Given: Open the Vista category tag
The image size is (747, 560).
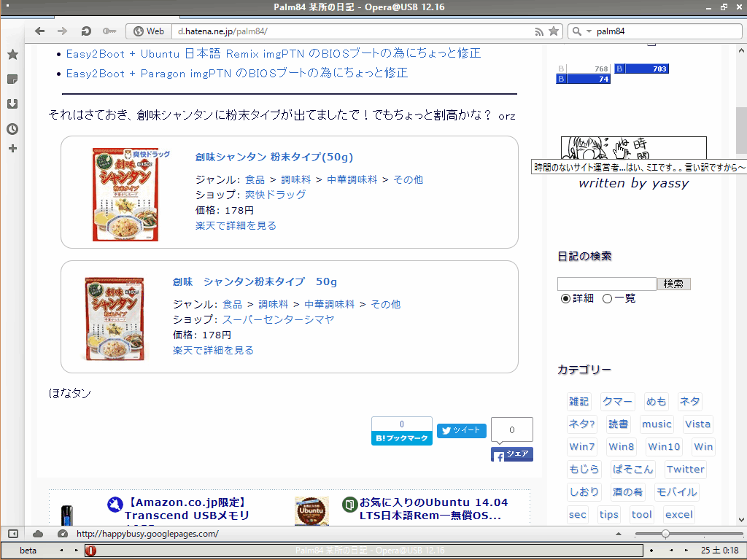Looking at the screenshot, I should point(697,424).
